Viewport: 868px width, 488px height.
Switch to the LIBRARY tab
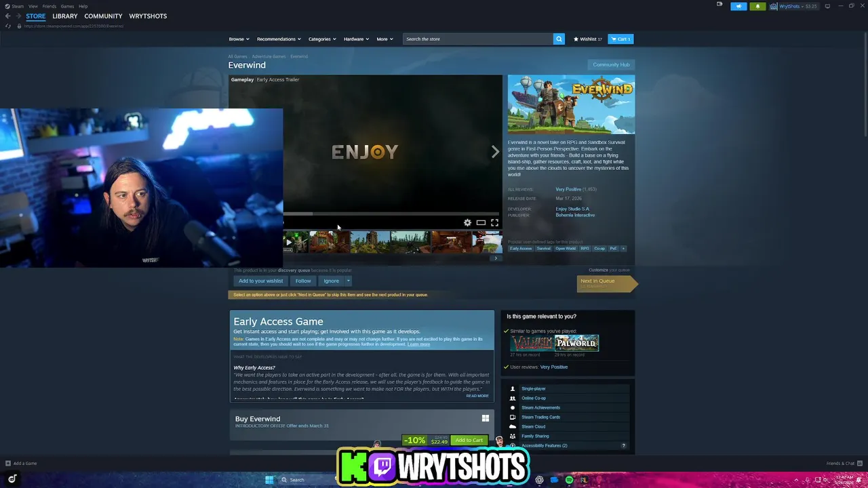click(x=65, y=16)
